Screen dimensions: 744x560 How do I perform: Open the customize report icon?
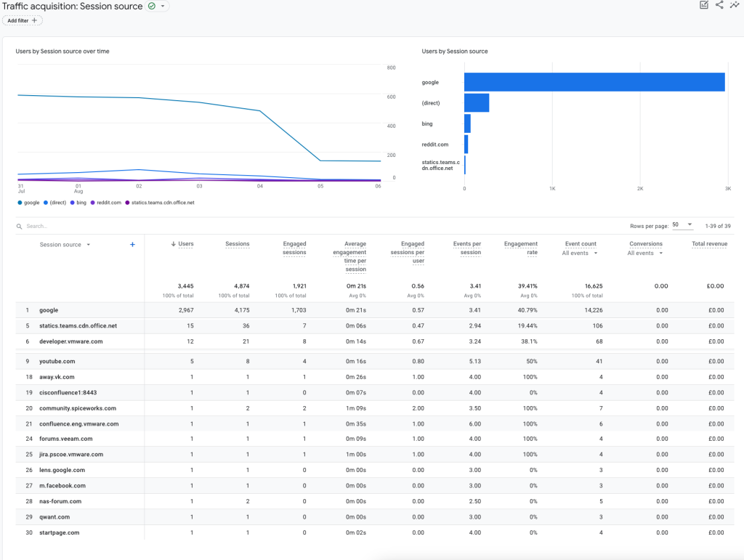pos(704,5)
